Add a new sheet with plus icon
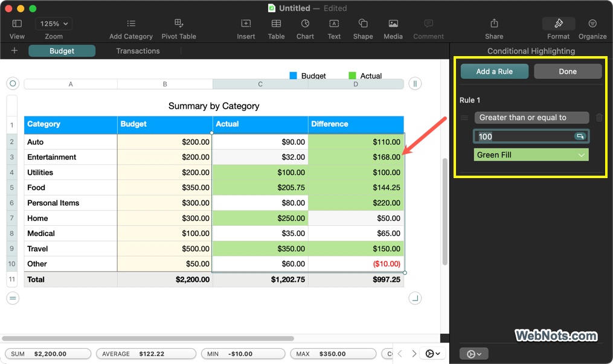 click(x=14, y=51)
